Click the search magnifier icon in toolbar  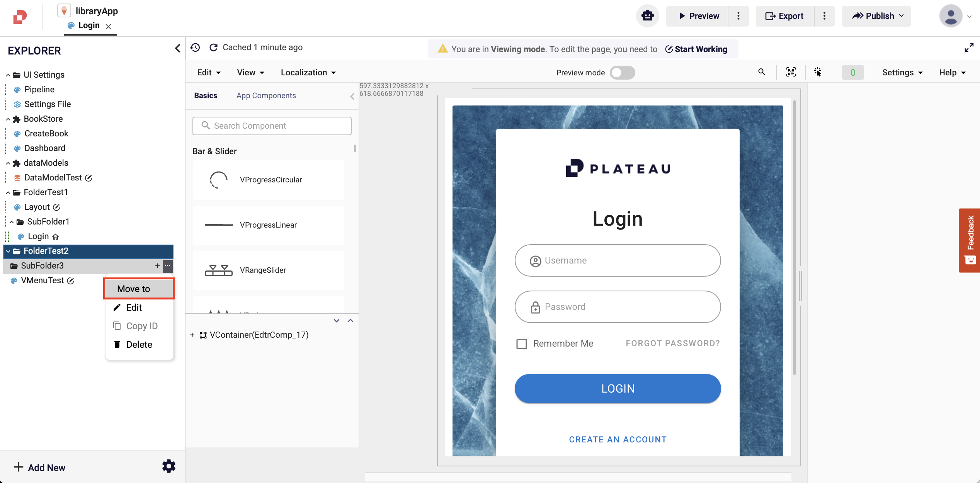coord(761,72)
